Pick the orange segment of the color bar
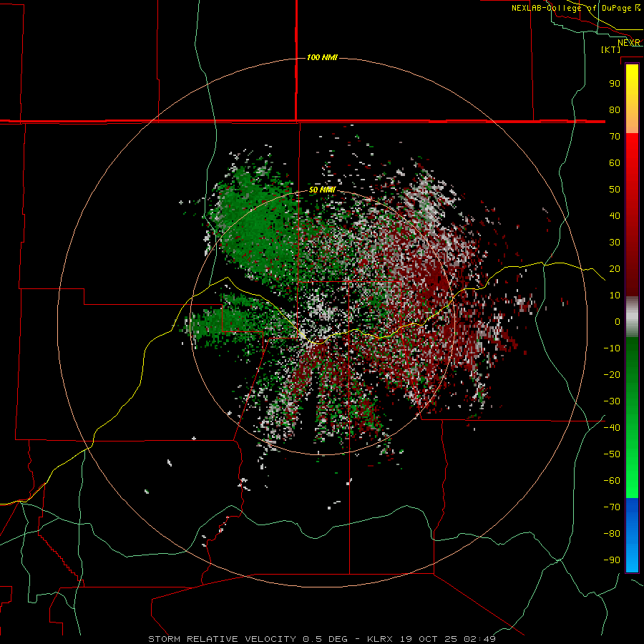644x644 pixels. point(632,119)
